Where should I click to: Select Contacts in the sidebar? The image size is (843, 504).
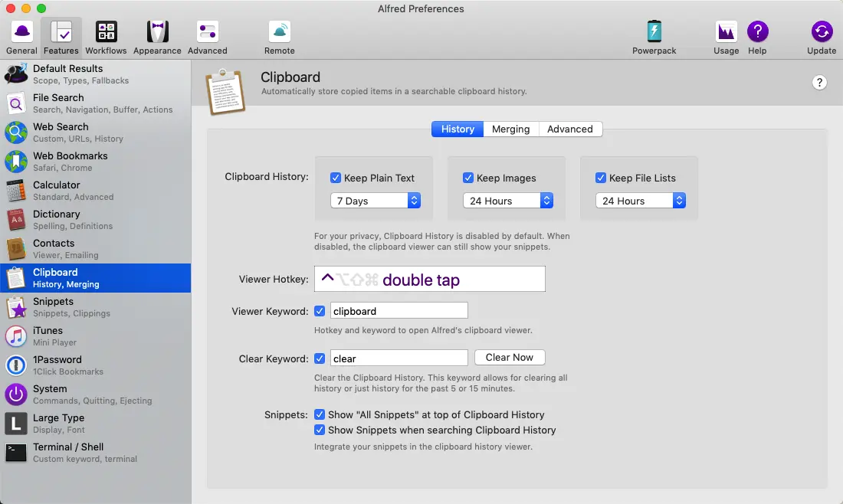[x=96, y=249]
